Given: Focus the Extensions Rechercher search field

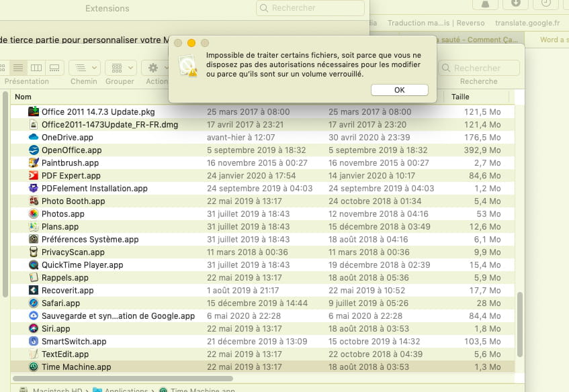Looking at the screenshot, I should (x=310, y=8).
